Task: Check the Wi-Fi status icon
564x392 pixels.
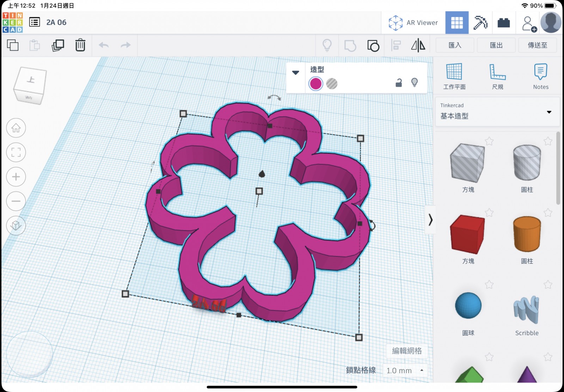Action: (x=525, y=6)
